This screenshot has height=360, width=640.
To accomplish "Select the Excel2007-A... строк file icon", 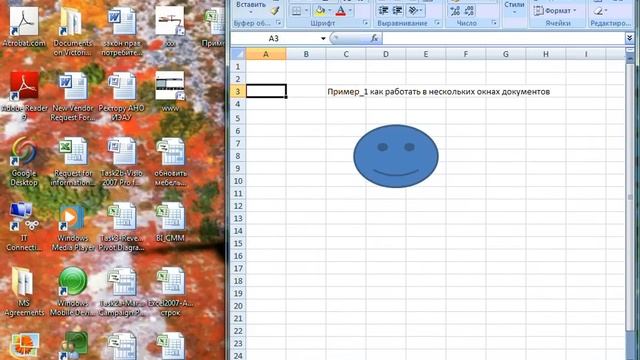I will [170, 292].
